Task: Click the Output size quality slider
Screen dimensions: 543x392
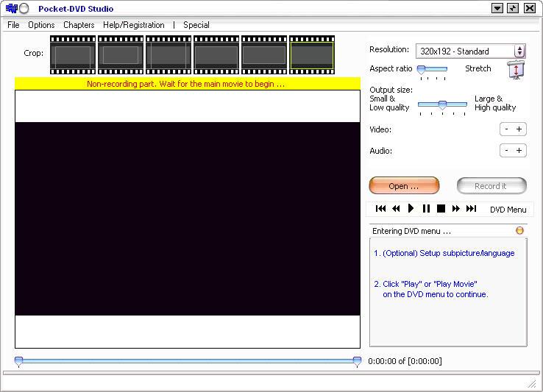Action: [x=442, y=105]
